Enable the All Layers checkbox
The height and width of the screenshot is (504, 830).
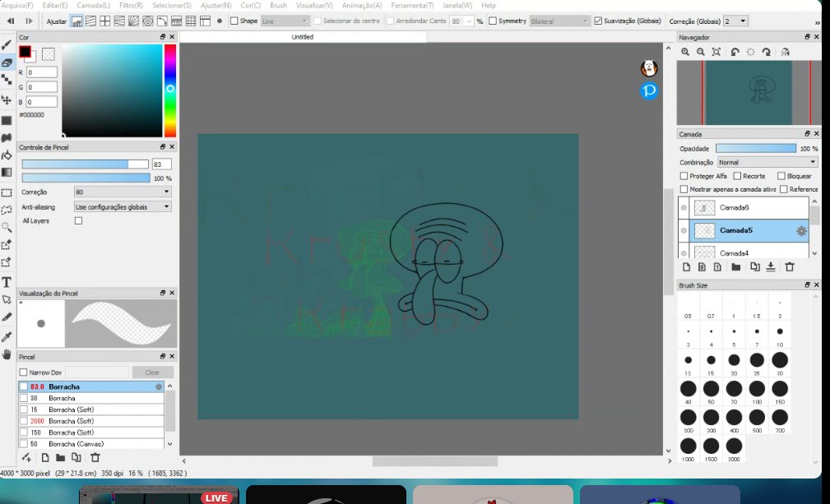[x=78, y=220]
